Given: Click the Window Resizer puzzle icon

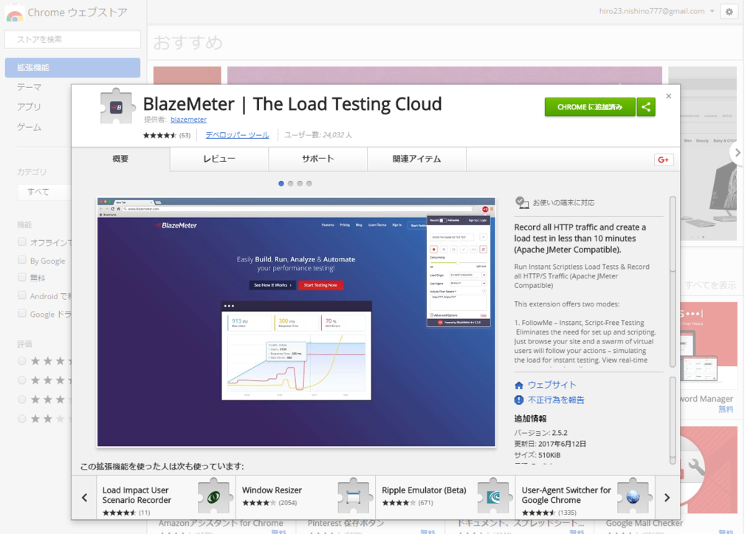Looking at the screenshot, I should click(354, 497).
